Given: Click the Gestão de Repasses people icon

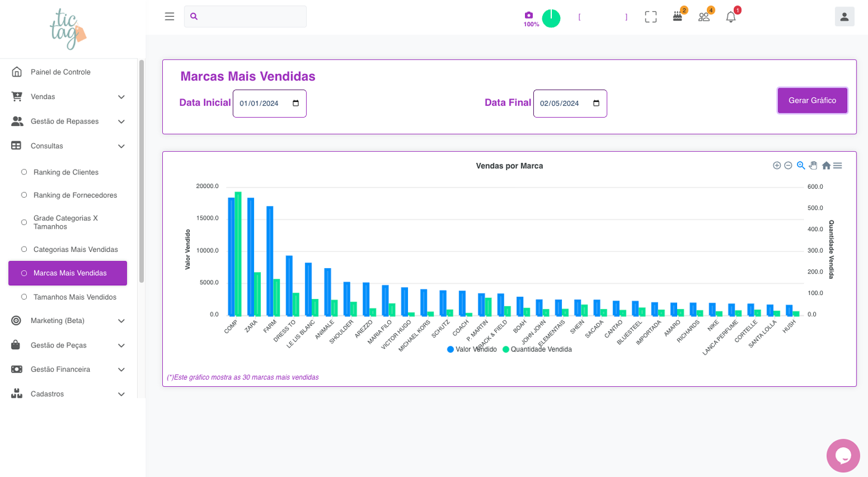Looking at the screenshot, I should [x=17, y=121].
